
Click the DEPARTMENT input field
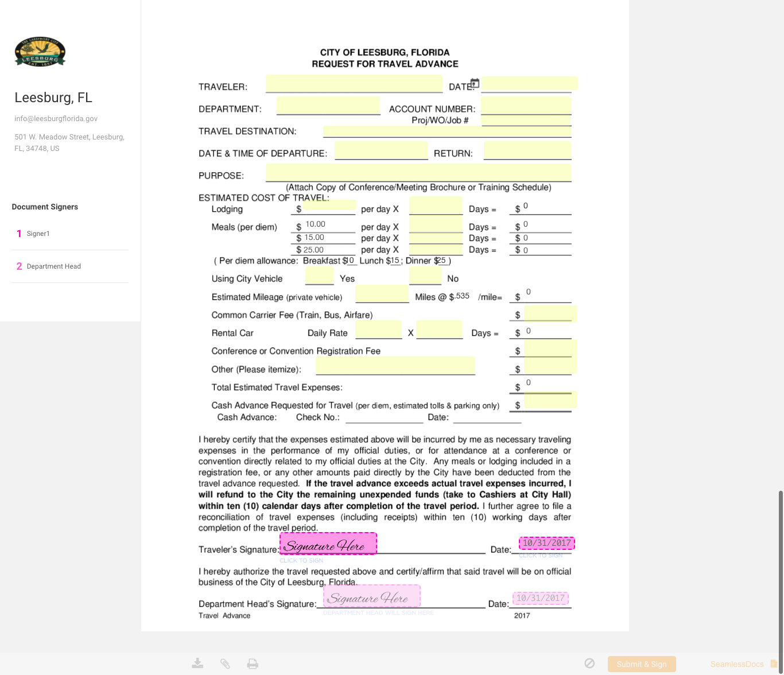(x=328, y=106)
